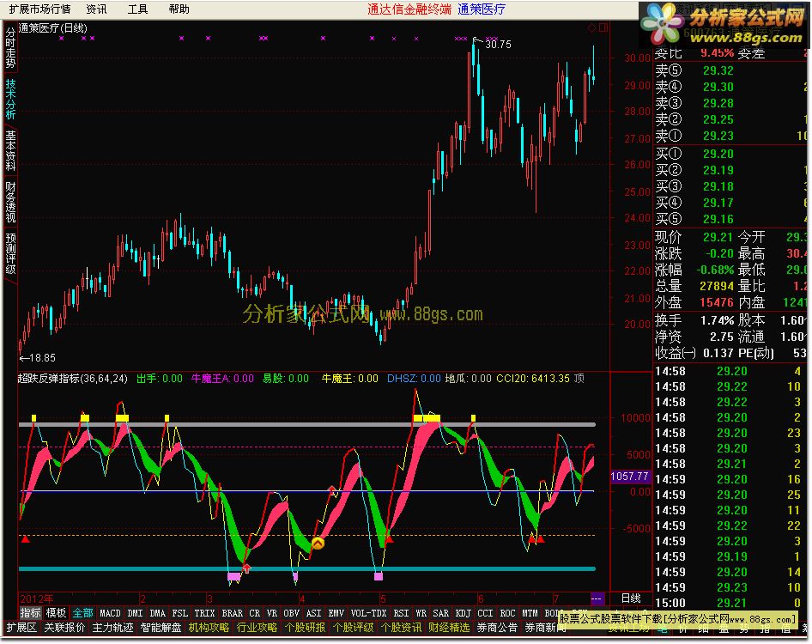Image resolution: width=812 pixels, height=644 pixels.
Task: Click the 15:00 trade row
Action: pyautogui.click(x=730, y=603)
